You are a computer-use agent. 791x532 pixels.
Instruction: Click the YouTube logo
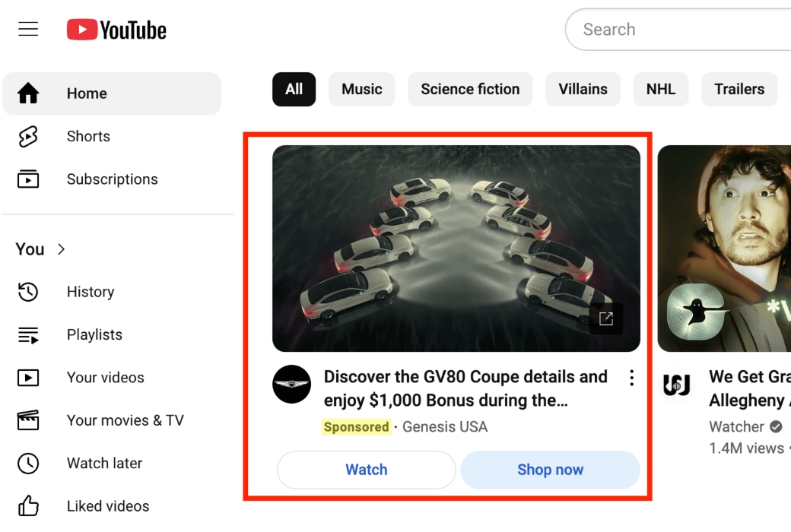tap(116, 30)
